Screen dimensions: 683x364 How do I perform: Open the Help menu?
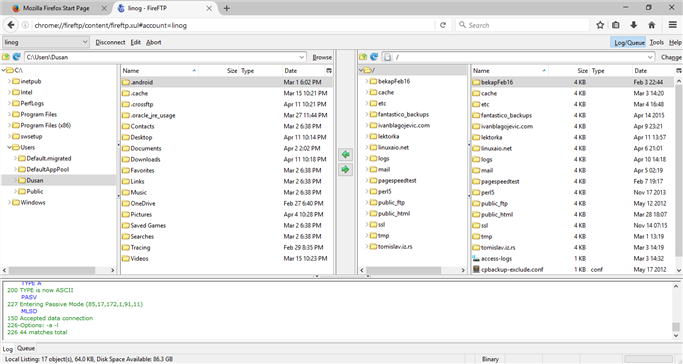coord(675,42)
